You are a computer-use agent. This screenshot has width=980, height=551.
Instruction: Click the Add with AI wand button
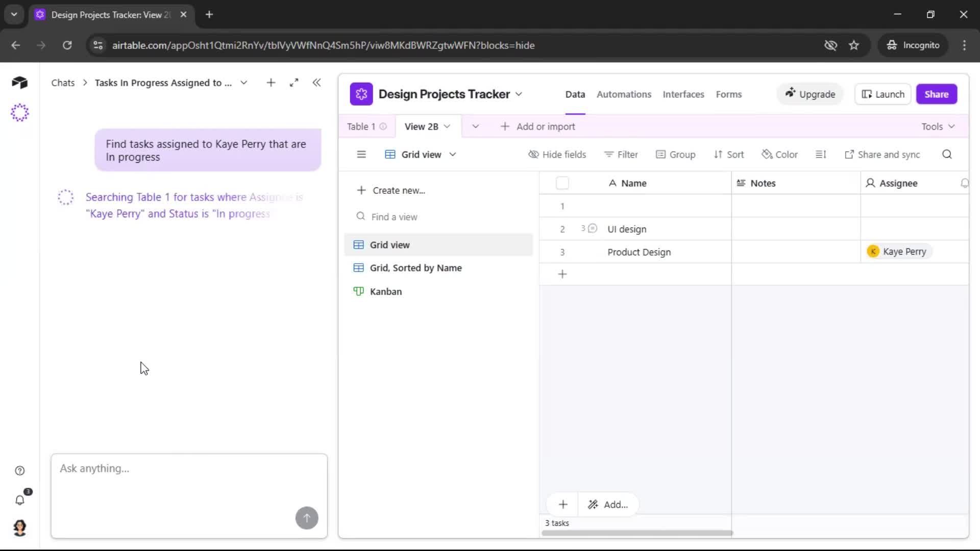point(608,505)
